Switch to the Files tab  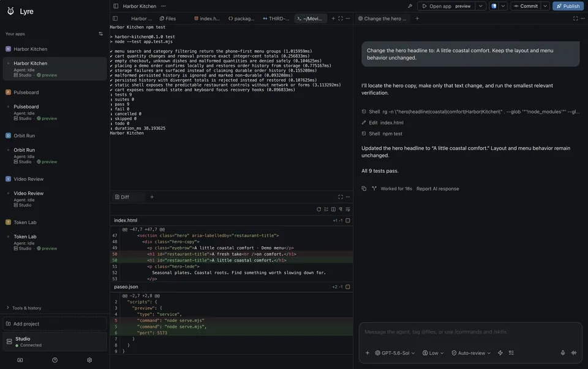(x=168, y=18)
